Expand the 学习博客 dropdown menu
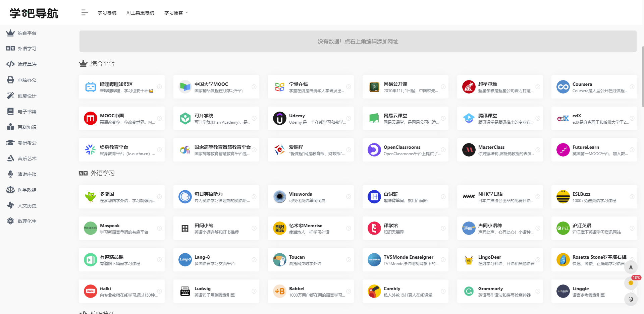 click(176, 13)
